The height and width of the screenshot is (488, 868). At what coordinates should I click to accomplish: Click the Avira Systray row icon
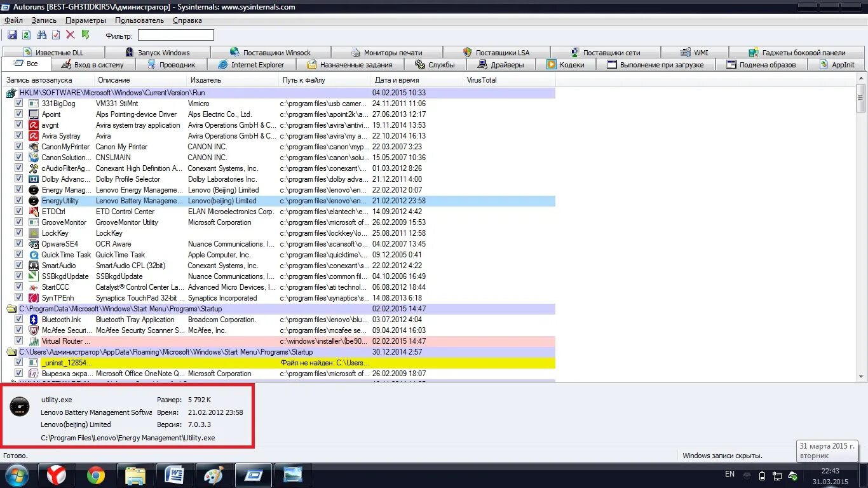pyautogui.click(x=34, y=136)
